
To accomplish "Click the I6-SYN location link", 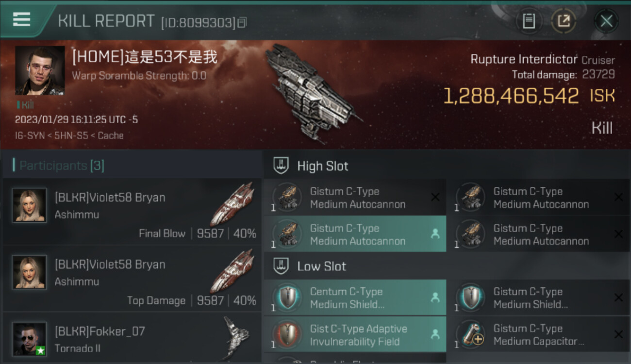I will 30,136.
